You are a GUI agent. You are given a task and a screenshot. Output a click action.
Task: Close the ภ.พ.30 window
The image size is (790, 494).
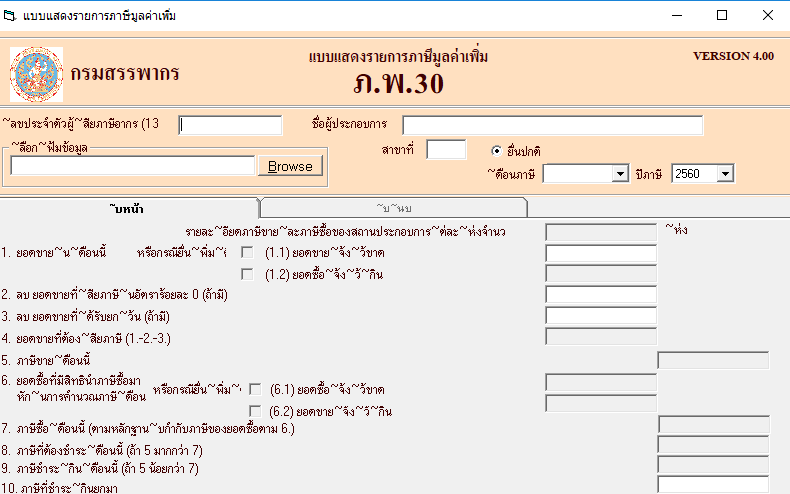pos(767,16)
